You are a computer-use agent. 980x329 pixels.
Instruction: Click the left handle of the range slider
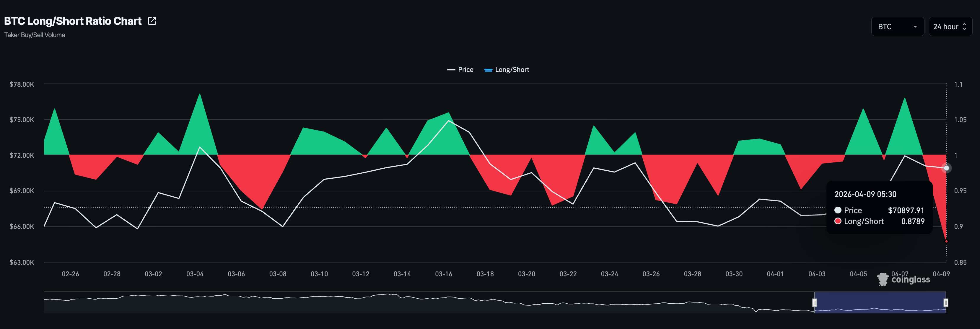tap(815, 302)
